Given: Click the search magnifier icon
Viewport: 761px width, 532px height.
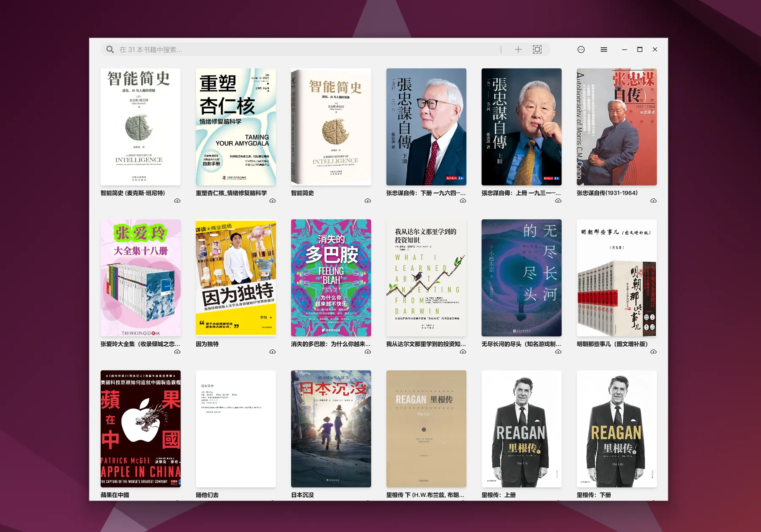Looking at the screenshot, I should (110, 49).
